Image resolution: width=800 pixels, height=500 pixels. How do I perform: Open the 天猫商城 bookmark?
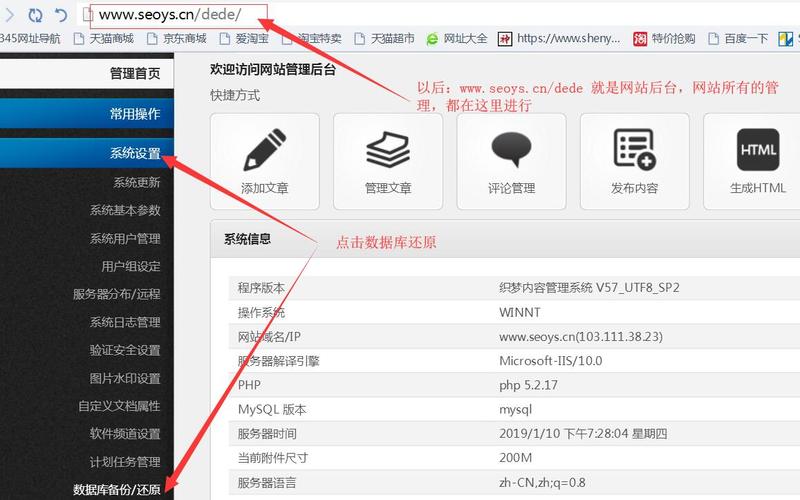[x=104, y=39]
